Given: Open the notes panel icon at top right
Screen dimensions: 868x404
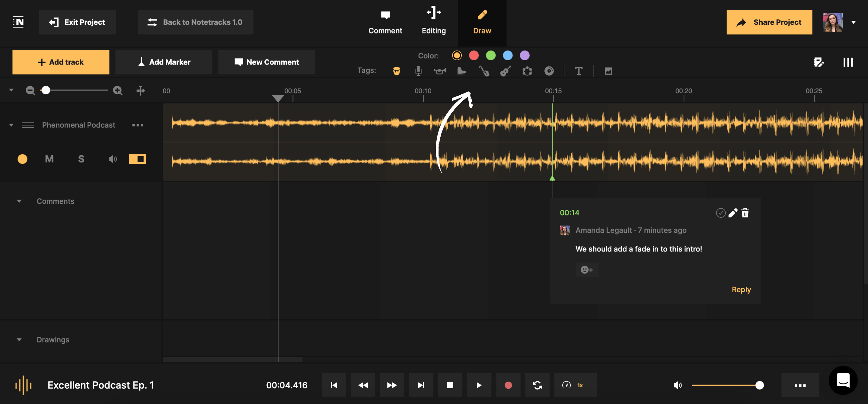Looking at the screenshot, I should click(x=819, y=62).
